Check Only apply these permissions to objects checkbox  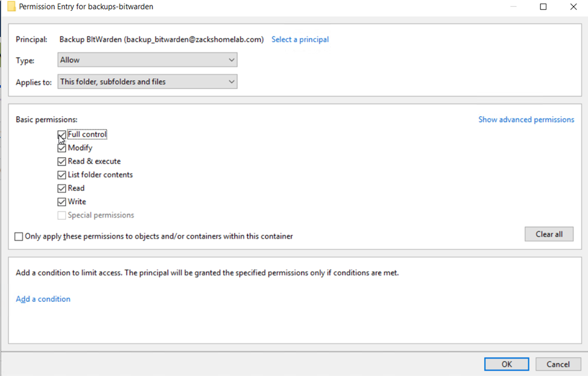coord(19,237)
